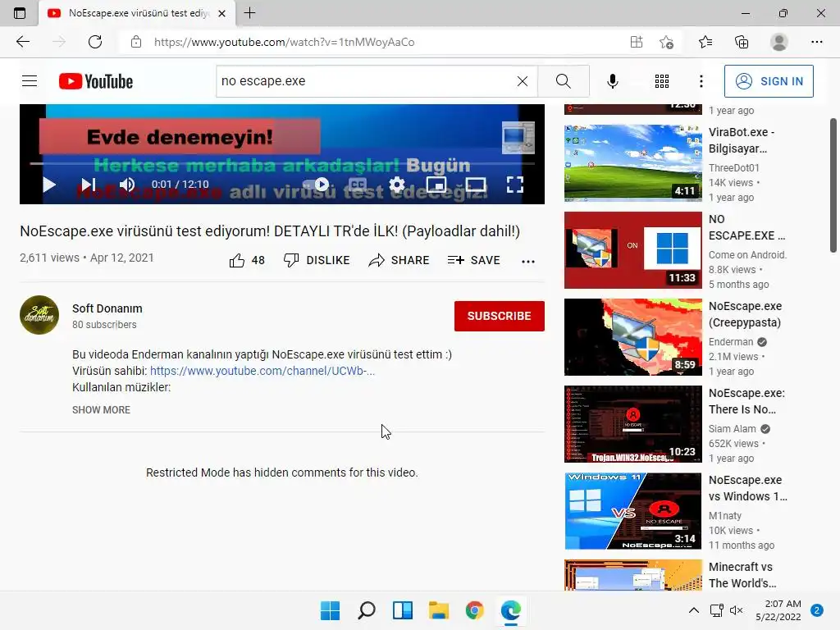Open the ViraBot.exe video thumbnail
The image size is (840, 630).
tap(632, 163)
